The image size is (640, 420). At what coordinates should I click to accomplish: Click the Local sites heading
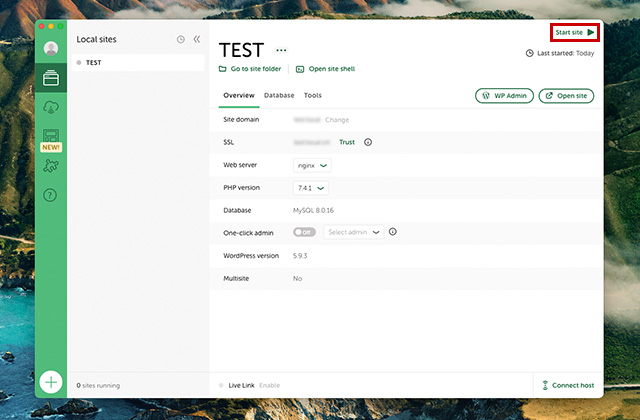(96, 39)
